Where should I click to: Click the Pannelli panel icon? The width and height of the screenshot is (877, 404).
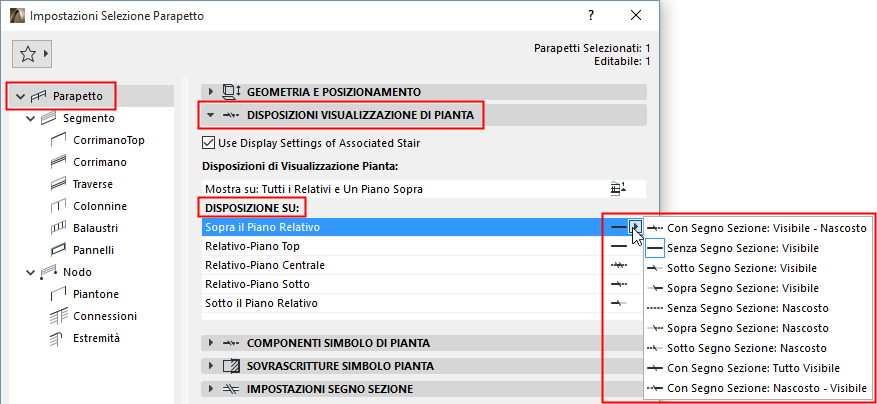point(59,250)
